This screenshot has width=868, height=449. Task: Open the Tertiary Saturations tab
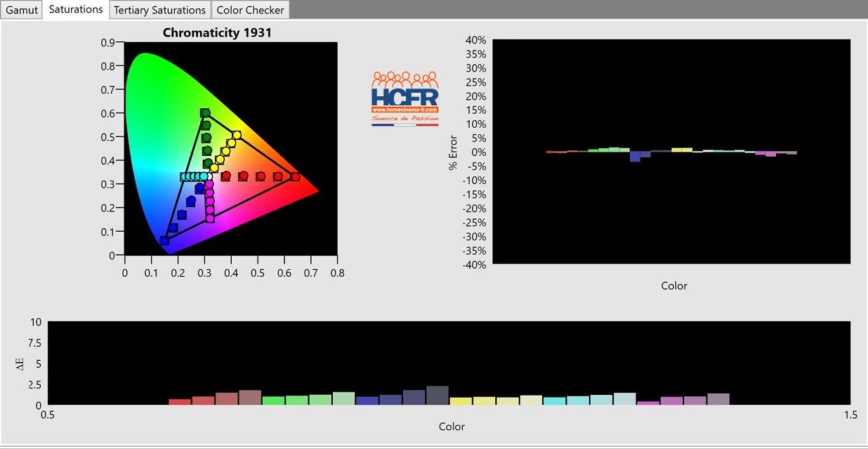tap(160, 10)
